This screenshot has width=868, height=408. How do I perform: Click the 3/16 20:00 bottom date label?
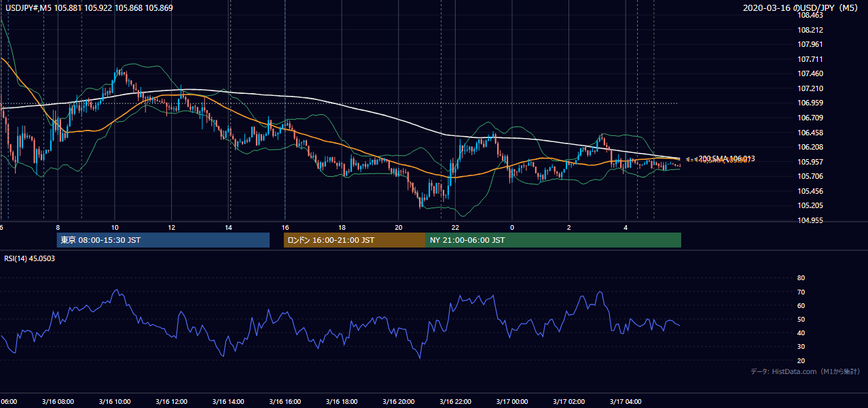coord(399,401)
